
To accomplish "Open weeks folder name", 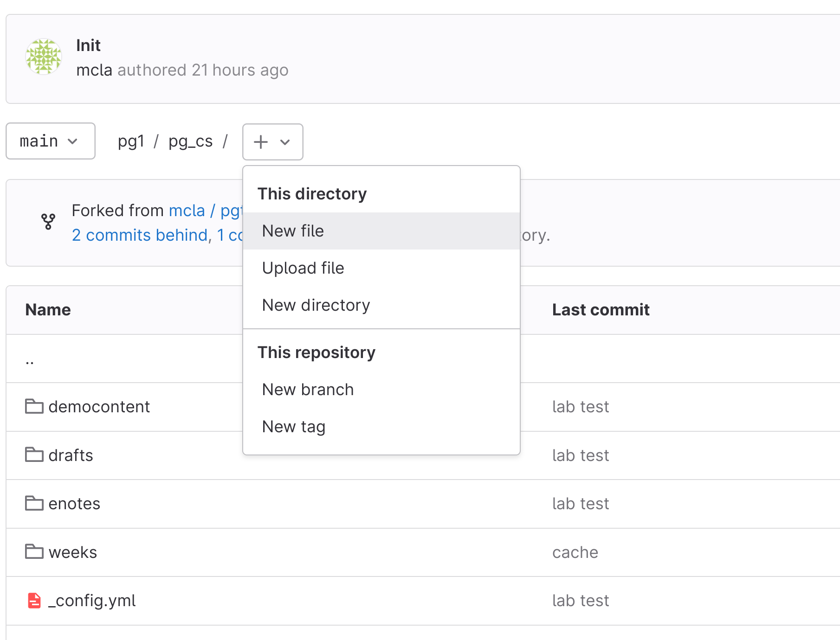I will point(73,552).
